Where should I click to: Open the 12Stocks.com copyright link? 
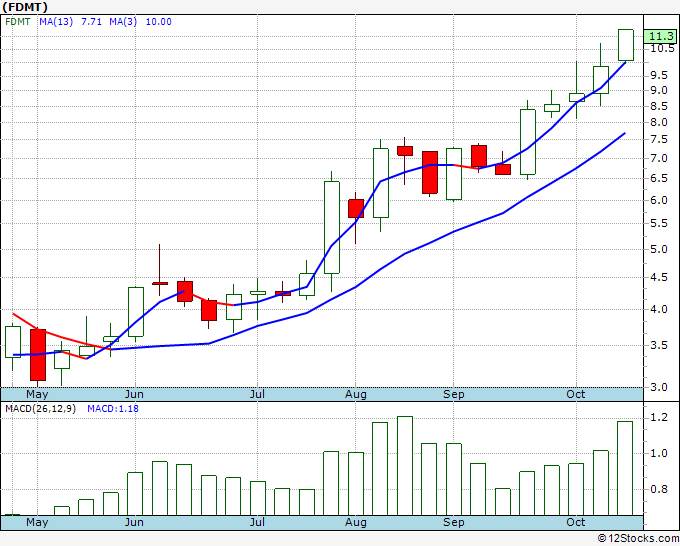[638, 539]
